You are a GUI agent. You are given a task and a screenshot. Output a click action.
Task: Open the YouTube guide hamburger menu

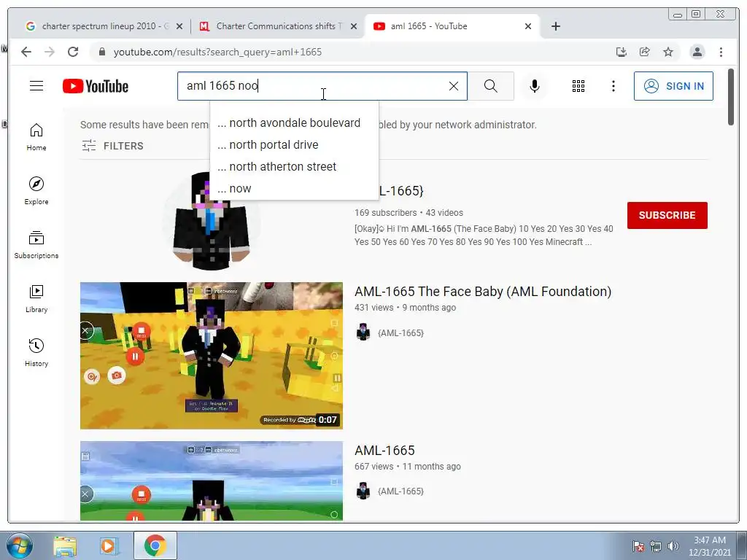(36, 86)
